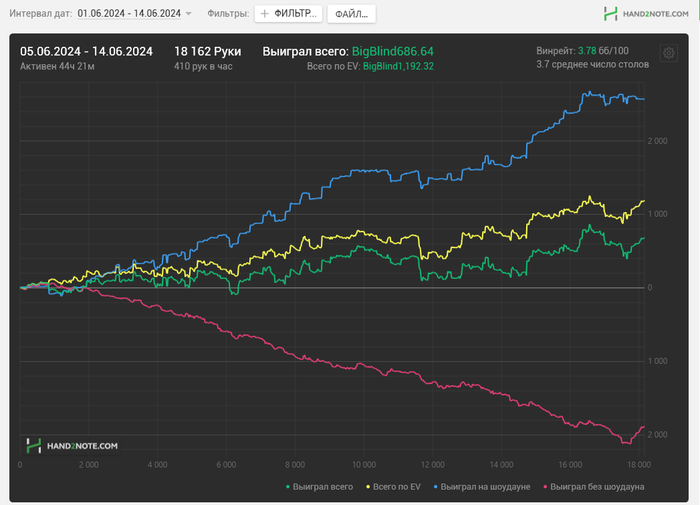Click the y-axis label 2 000 at the top

(658, 141)
